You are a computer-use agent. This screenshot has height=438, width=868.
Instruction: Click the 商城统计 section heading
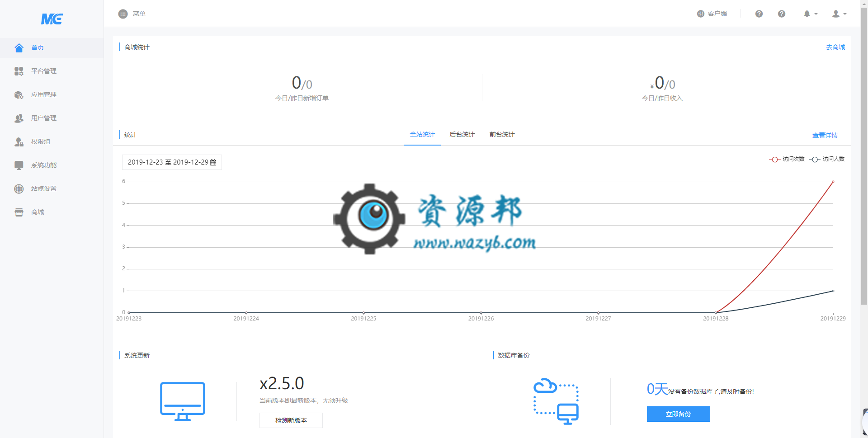pos(137,47)
